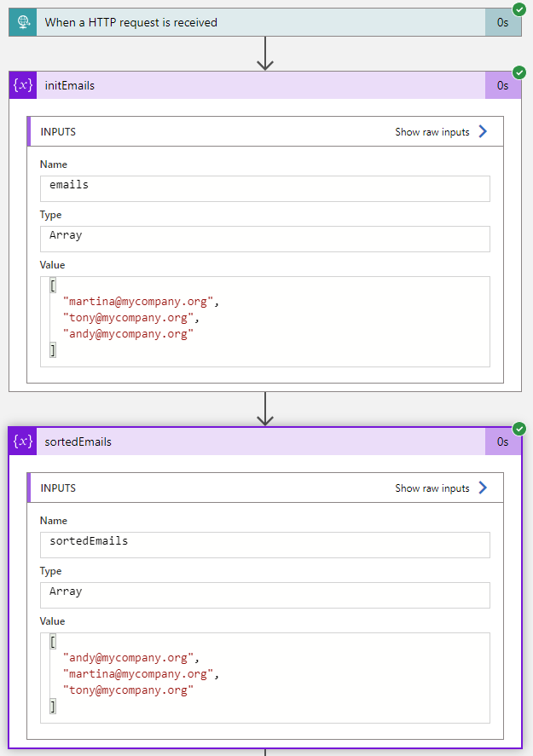Click the initEmails variable icon
This screenshot has height=756, width=533.
point(23,85)
